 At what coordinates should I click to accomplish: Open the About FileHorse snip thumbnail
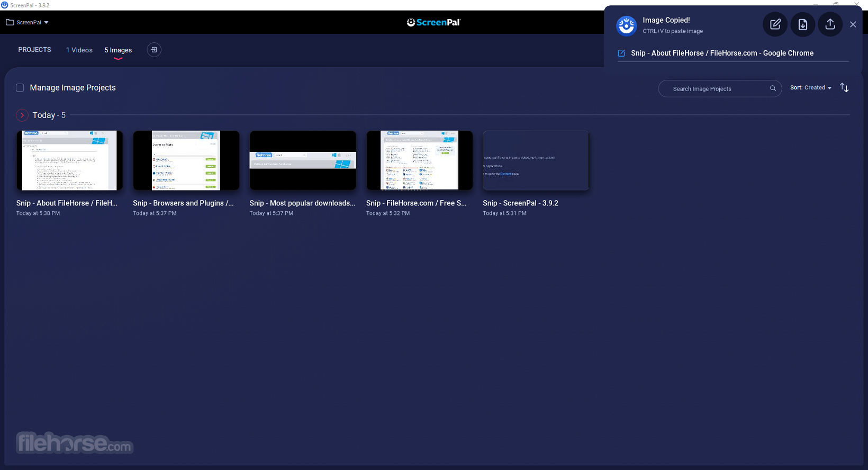tap(69, 160)
